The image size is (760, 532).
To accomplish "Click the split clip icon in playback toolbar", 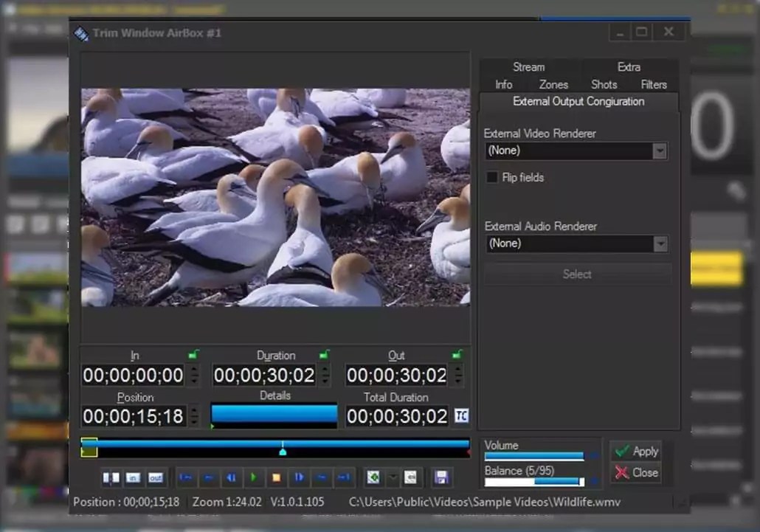I will pyautogui.click(x=111, y=477).
